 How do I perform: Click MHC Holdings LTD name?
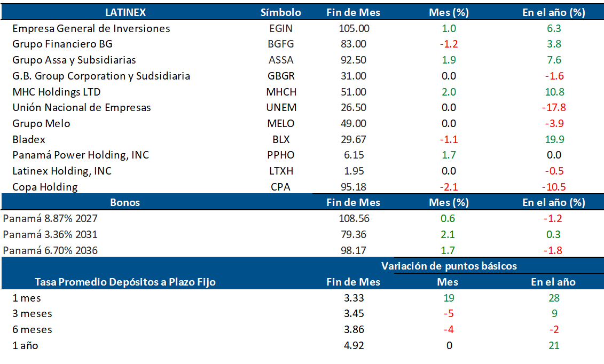[x=57, y=92]
